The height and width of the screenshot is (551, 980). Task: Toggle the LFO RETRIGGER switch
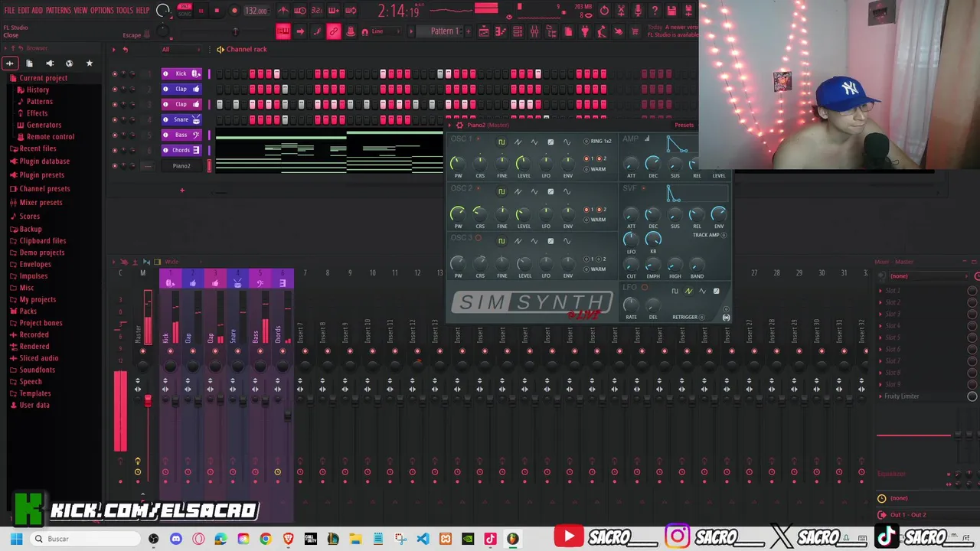(x=688, y=317)
